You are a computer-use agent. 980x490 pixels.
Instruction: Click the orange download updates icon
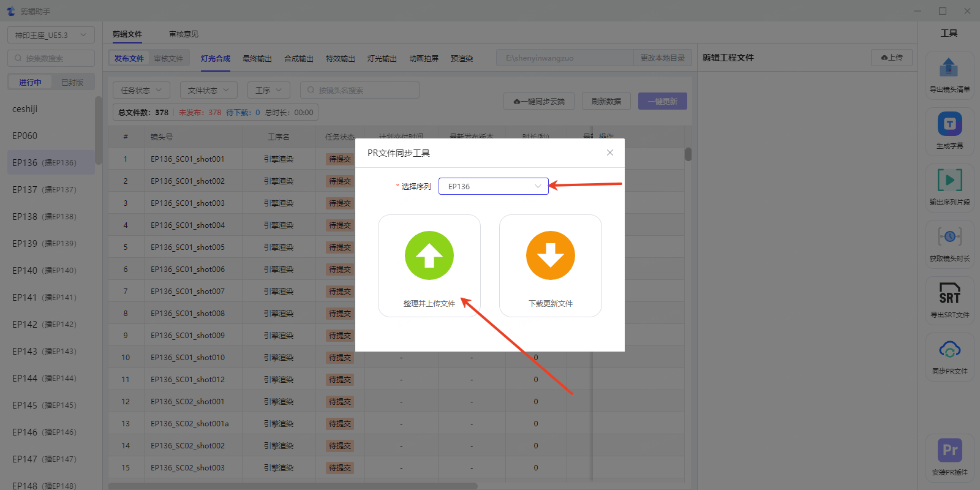[x=550, y=255]
